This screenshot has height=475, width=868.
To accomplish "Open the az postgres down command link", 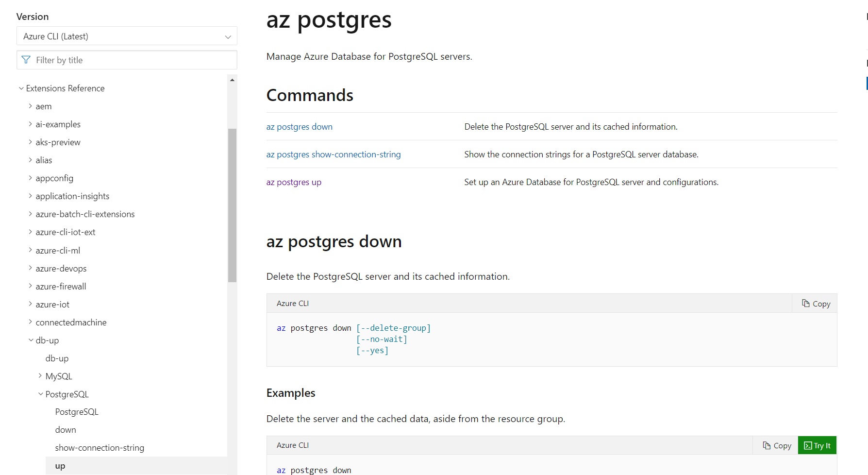I will coord(299,126).
